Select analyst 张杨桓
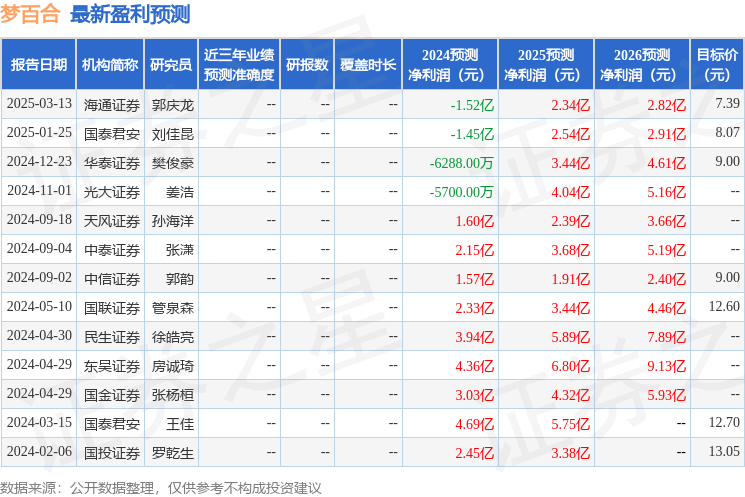 [173, 395]
